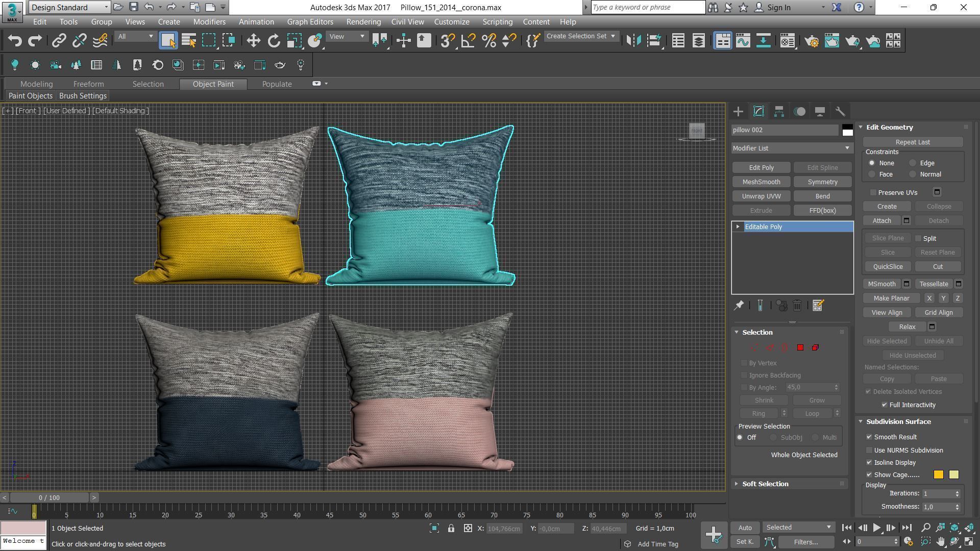Click the pale yellow Show Cage swatch
This screenshot has height=551, width=980.
[953, 475]
